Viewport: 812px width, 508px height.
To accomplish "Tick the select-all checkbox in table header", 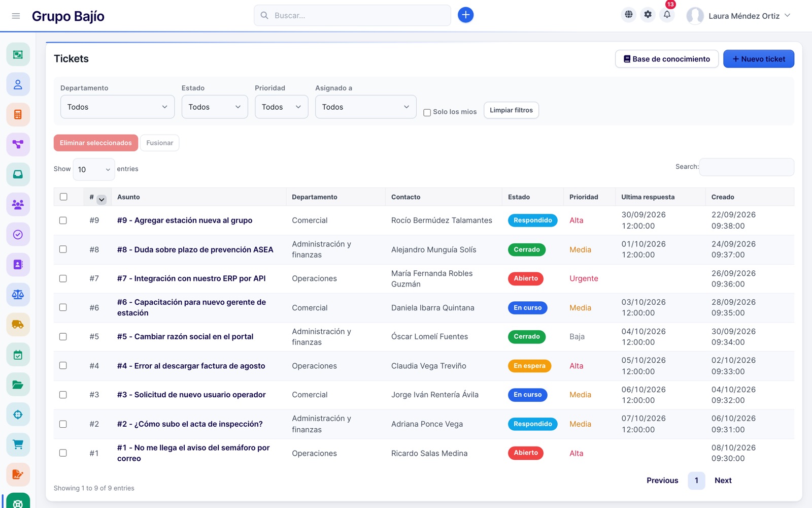I will coord(63,197).
